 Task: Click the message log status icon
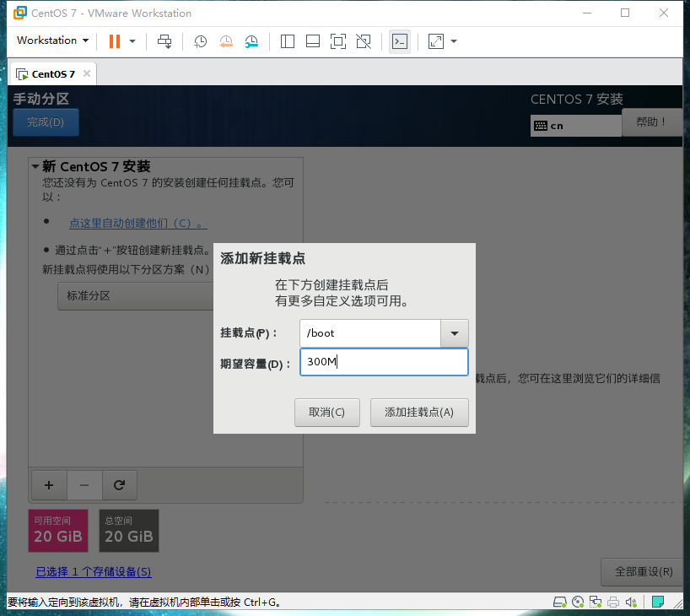(658, 602)
